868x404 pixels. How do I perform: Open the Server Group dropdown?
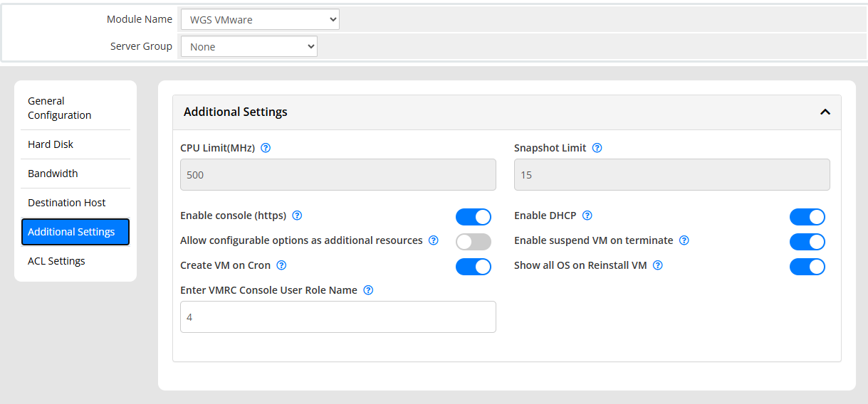(249, 47)
